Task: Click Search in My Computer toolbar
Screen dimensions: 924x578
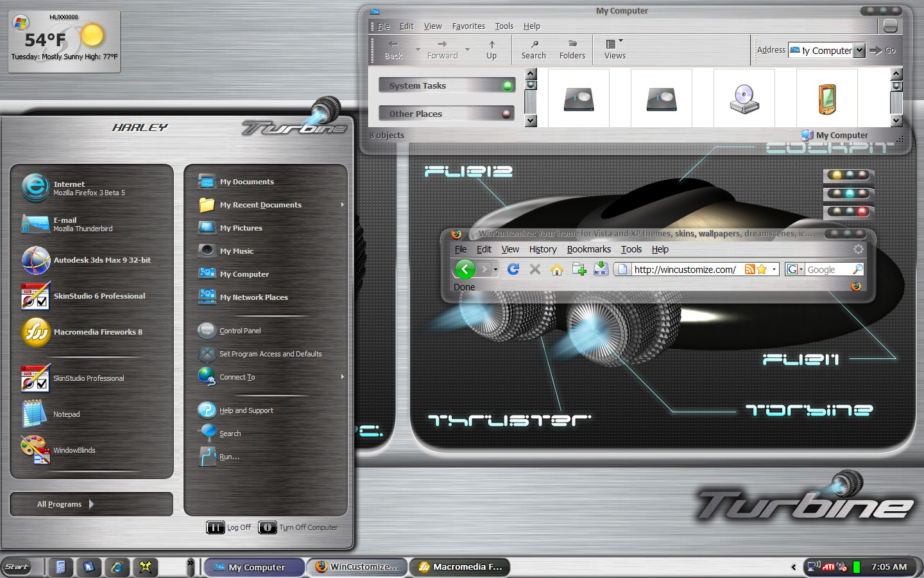Action: coord(533,49)
